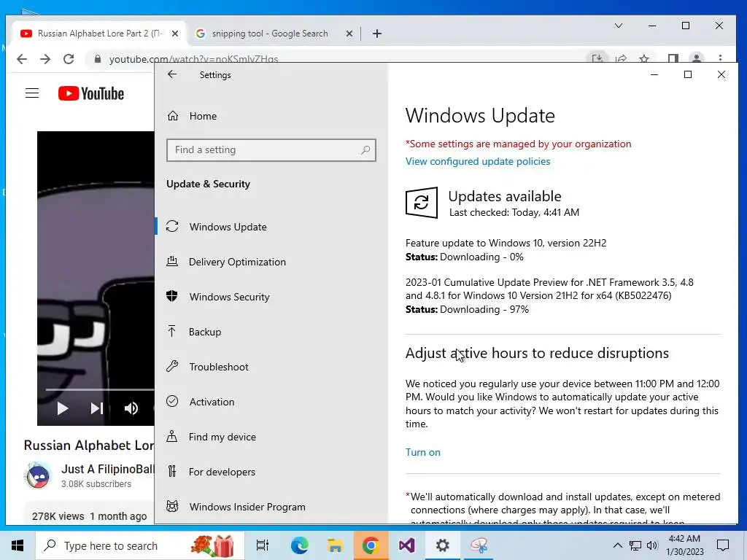Close the Russian Alphabet Lore tab
This screenshot has height=560, width=747.
175,34
